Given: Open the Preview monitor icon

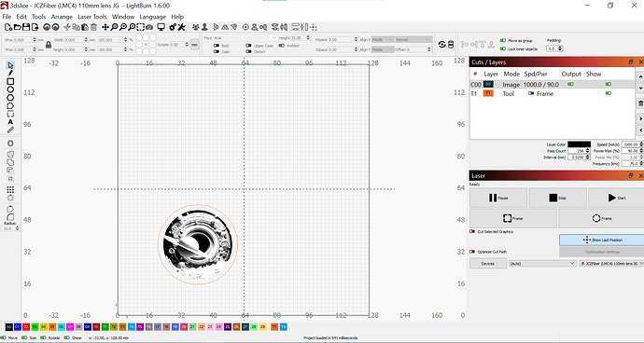Looking at the screenshot, I should pos(161,27).
